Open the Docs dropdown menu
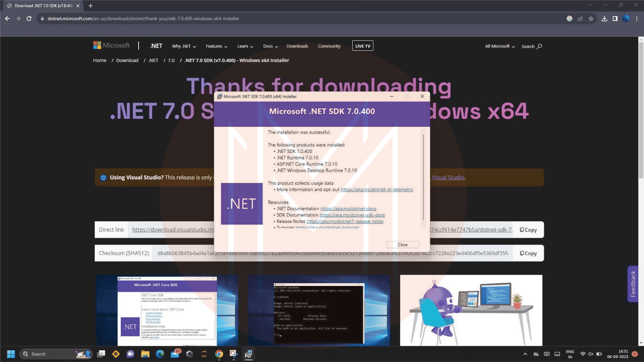The width and height of the screenshot is (644, 362). click(270, 46)
